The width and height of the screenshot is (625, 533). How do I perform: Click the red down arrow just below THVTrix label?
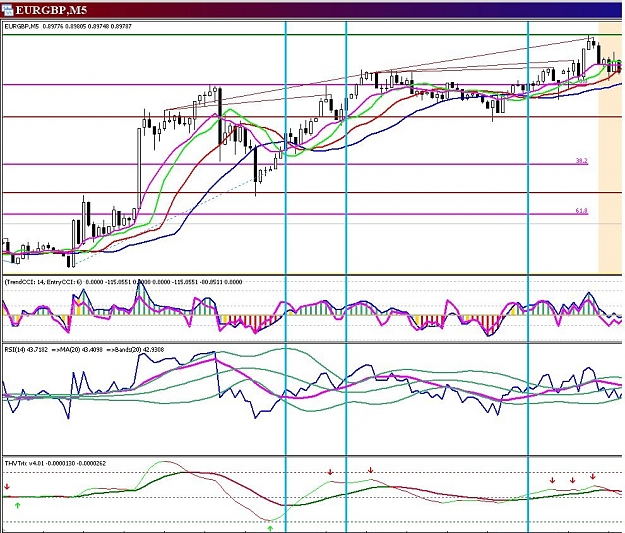coord(7,487)
